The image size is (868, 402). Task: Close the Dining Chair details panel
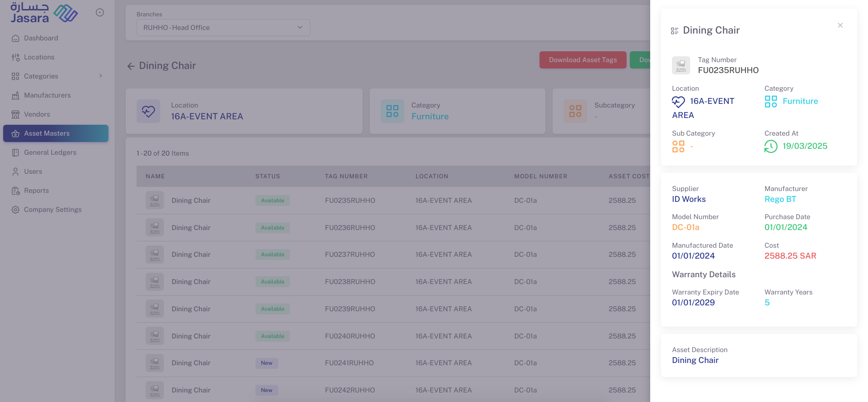(x=840, y=25)
